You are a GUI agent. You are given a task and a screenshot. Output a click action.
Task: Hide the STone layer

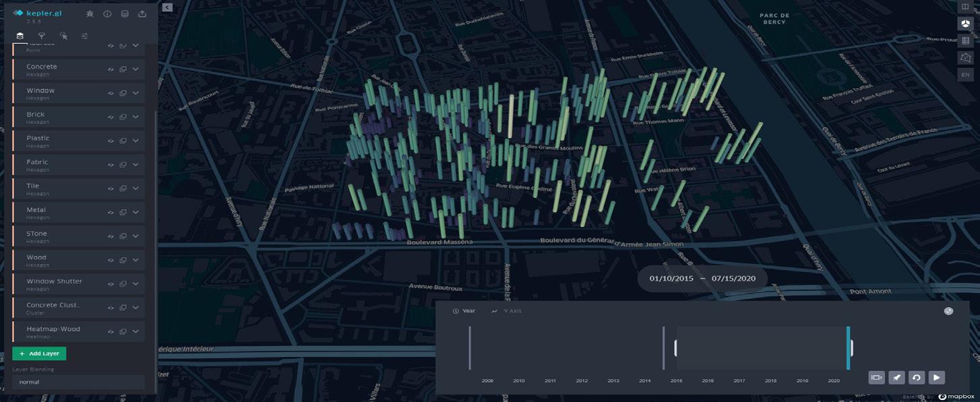pyautogui.click(x=111, y=236)
